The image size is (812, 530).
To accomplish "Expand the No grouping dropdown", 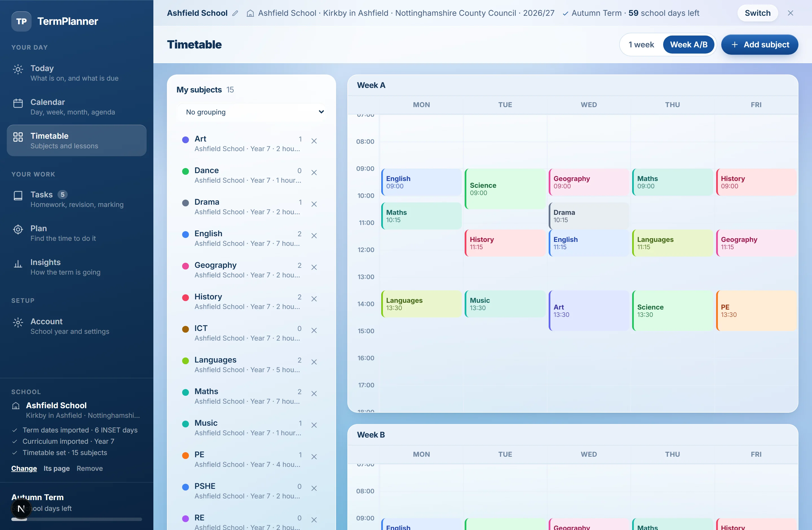I will [251, 112].
